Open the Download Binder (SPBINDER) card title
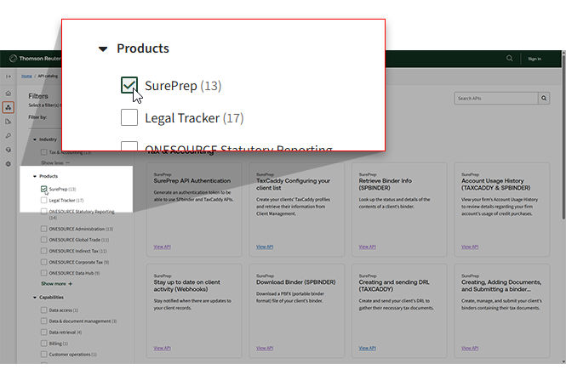This screenshot has width=566, height=392. pyautogui.click(x=295, y=282)
